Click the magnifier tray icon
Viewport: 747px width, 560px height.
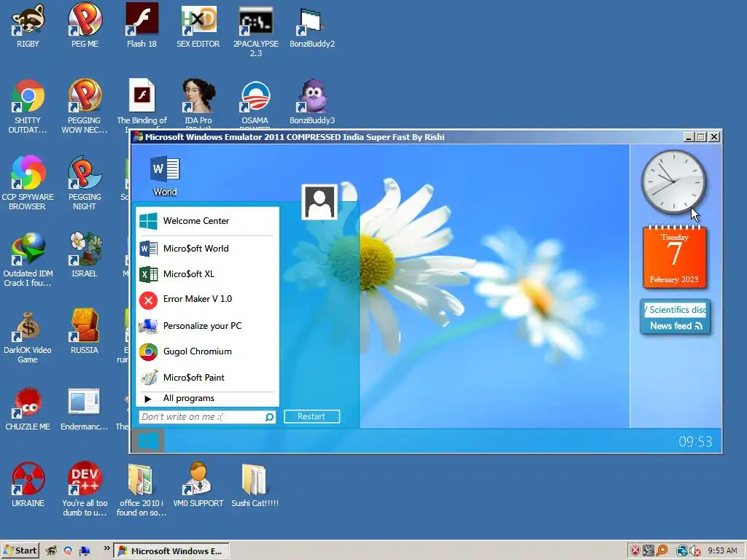pyautogui.click(x=662, y=551)
